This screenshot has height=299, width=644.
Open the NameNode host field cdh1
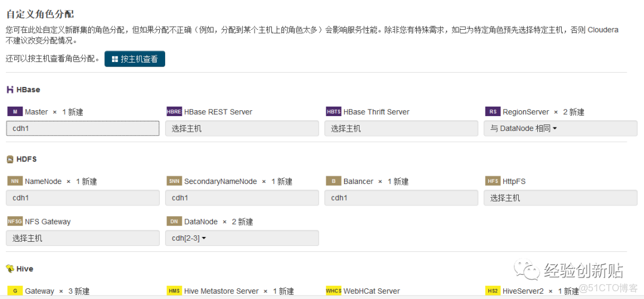click(83, 198)
